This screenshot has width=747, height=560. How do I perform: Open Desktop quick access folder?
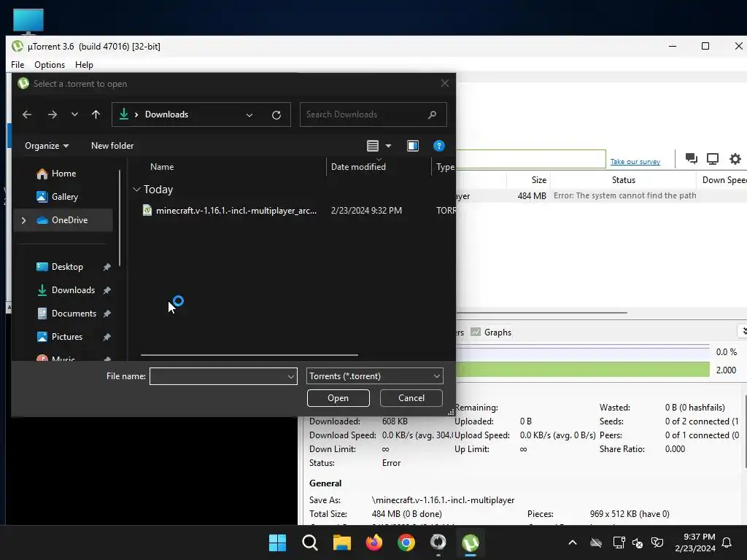[x=66, y=267]
